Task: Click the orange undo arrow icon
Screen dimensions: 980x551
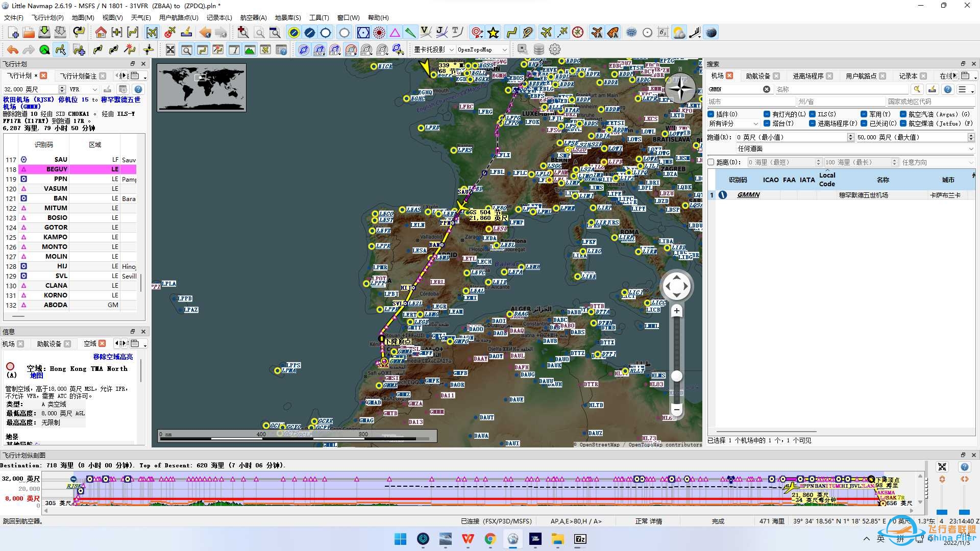Action: click(x=13, y=49)
